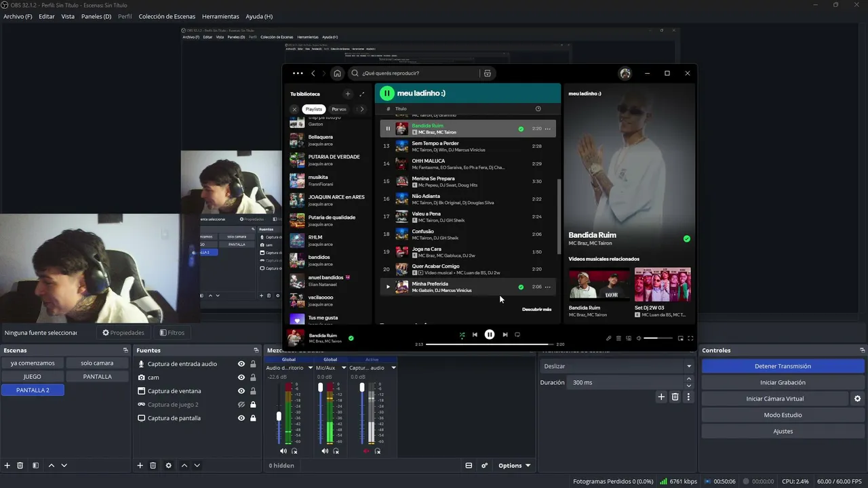868x488 pixels.
Task: Move scene up in Escenas list
Action: coord(51,466)
